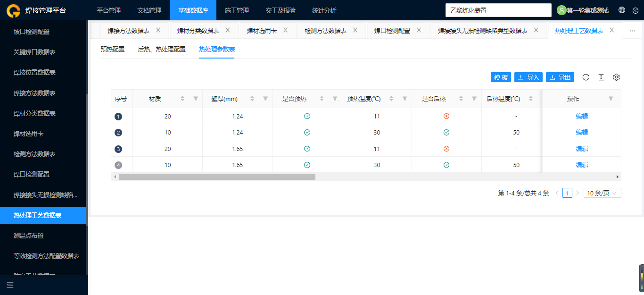This screenshot has width=644, height=295.
Task: Click the refresh icon above the table
Action: (x=586, y=77)
